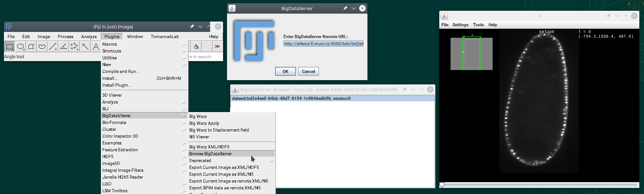Expand the Feature Extraction submenu
The image size is (644, 194).
(x=144, y=150)
